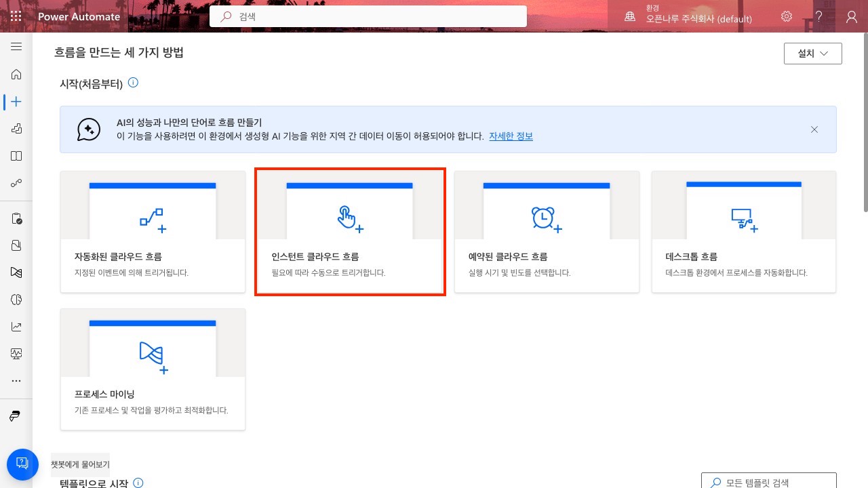
Task: Open the help question mark icon
Action: point(819,16)
